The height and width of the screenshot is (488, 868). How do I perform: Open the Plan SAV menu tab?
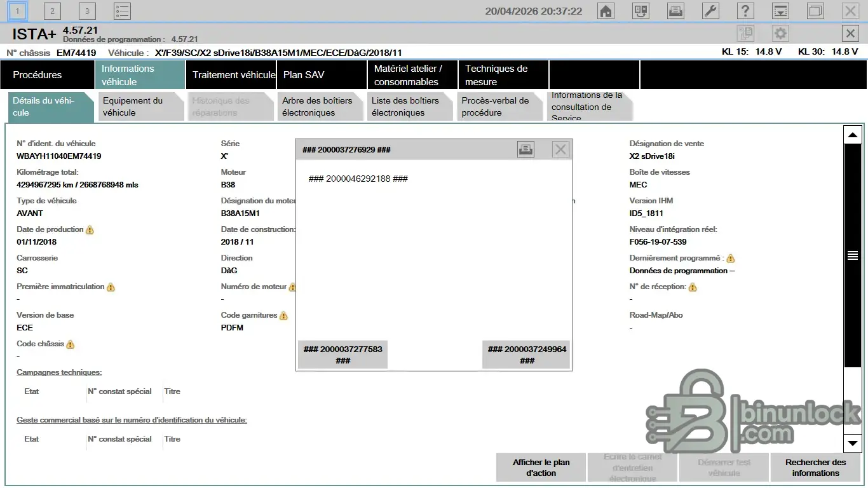(322, 75)
